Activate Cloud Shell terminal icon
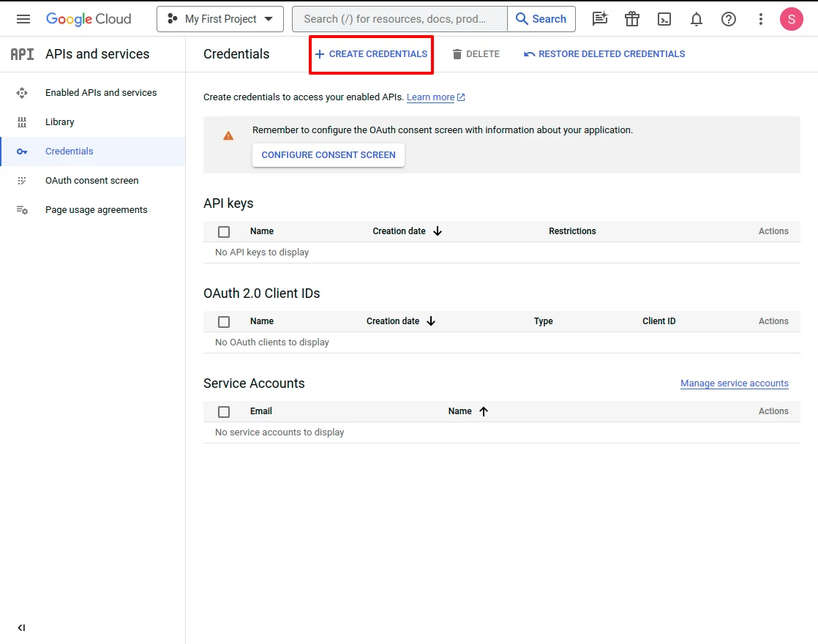Screen dimensions: 818x644 664,19
